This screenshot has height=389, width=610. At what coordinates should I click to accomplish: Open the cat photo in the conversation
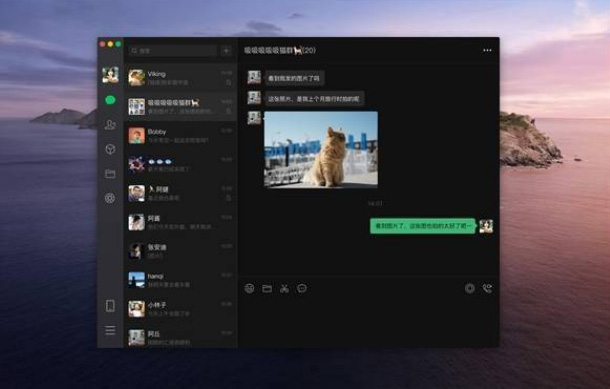(x=321, y=149)
